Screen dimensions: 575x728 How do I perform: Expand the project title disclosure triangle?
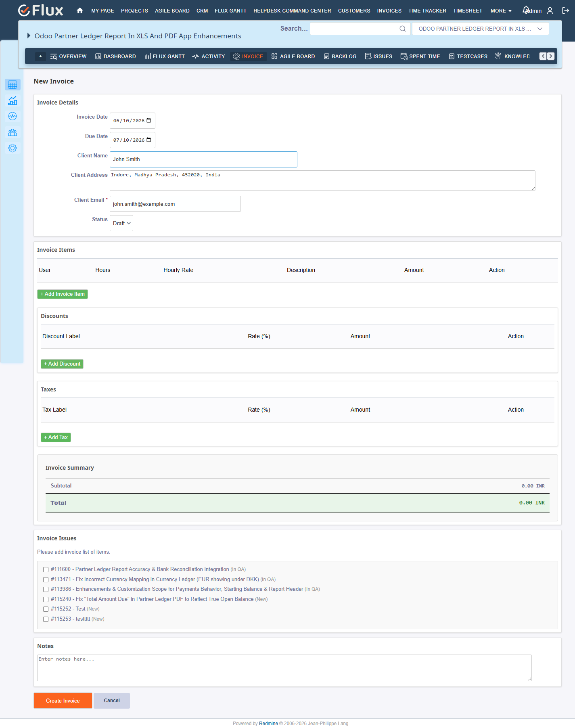(29, 36)
